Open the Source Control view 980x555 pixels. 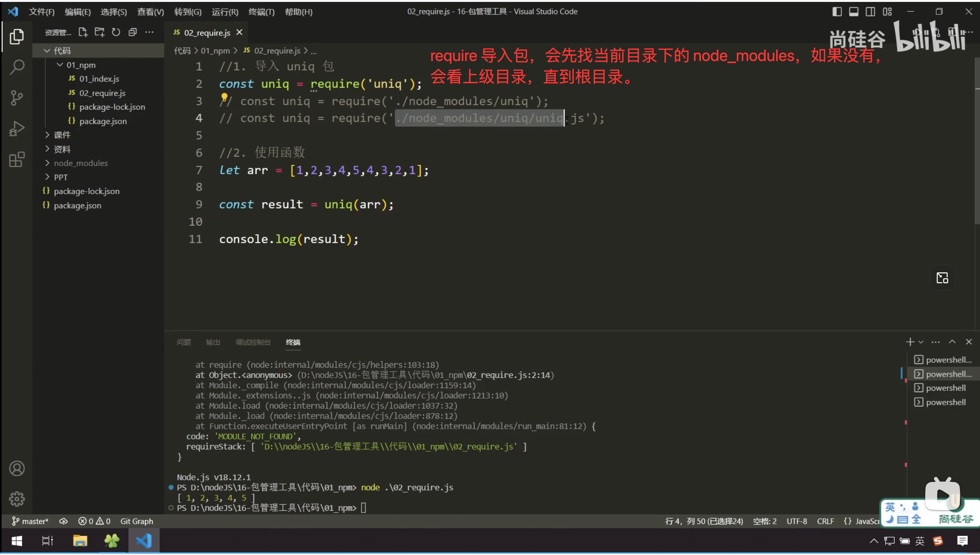17,98
